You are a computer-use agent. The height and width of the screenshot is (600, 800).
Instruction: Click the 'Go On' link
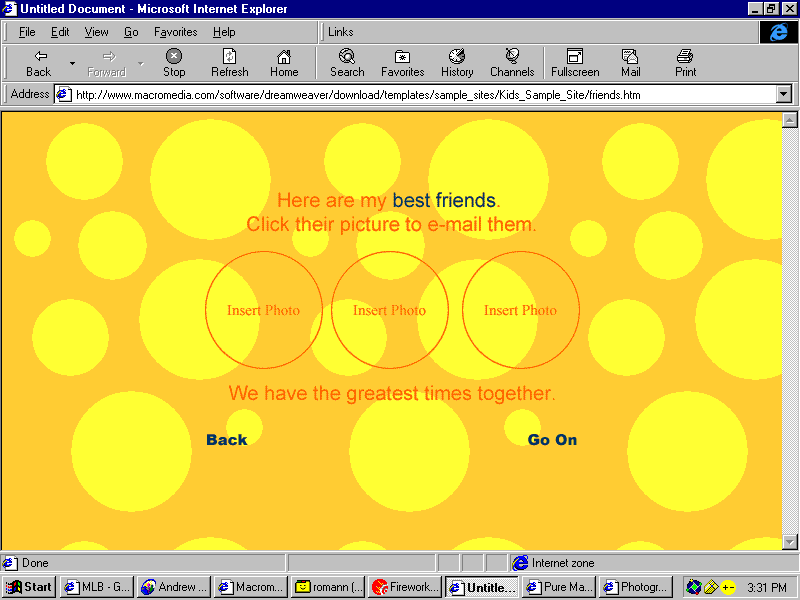(552, 440)
